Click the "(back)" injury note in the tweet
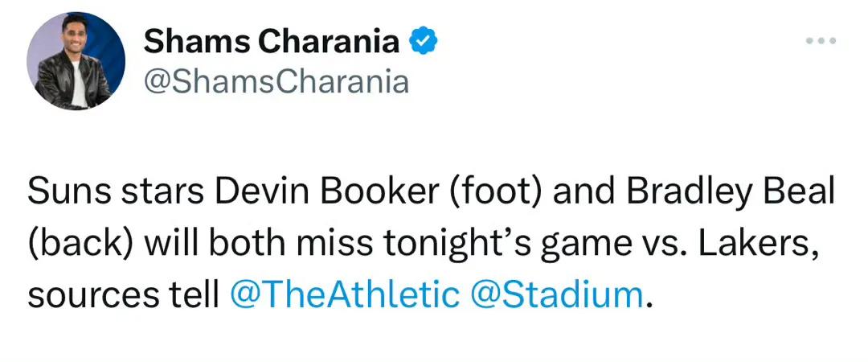868x362 pixels. coord(80,245)
